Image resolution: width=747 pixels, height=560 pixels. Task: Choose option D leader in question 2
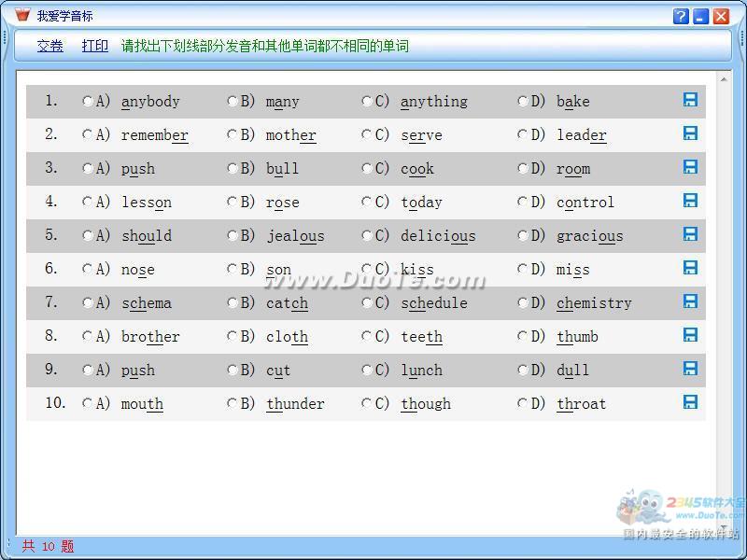click(x=523, y=134)
